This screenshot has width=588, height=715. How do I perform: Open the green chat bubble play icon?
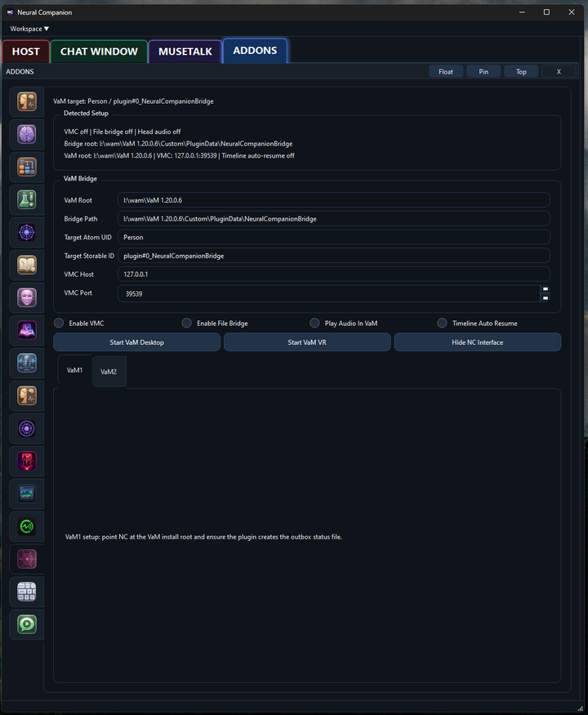(x=27, y=624)
